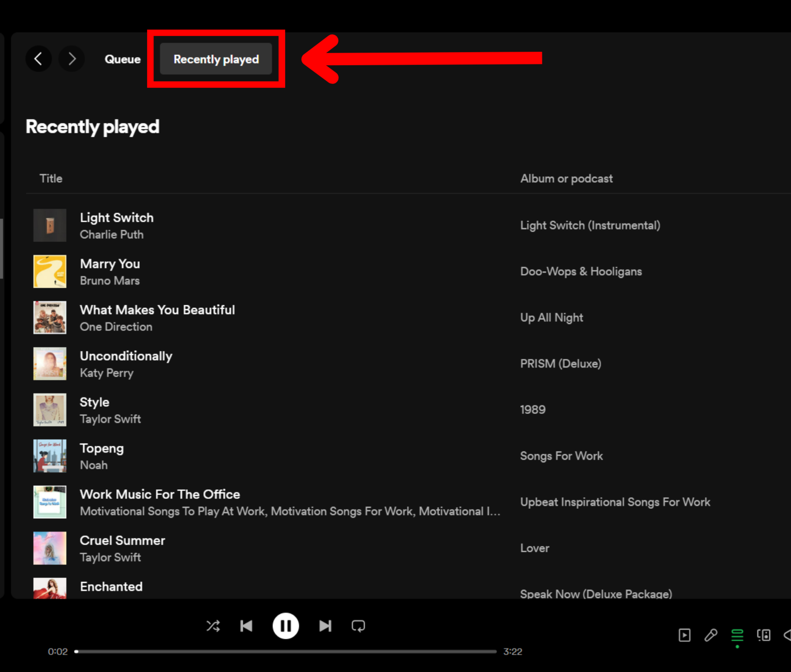Skip to next track
Screen dimensions: 791x672
click(x=325, y=626)
